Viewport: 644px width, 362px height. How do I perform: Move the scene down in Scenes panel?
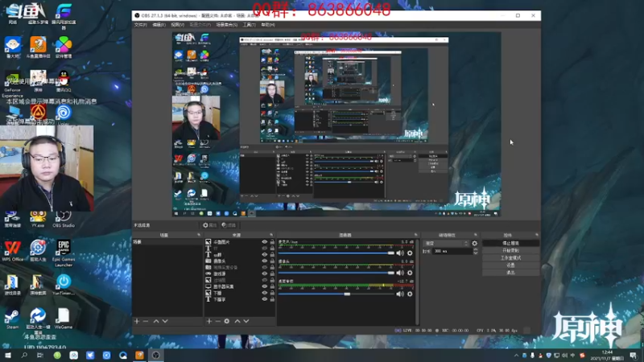tap(165, 321)
